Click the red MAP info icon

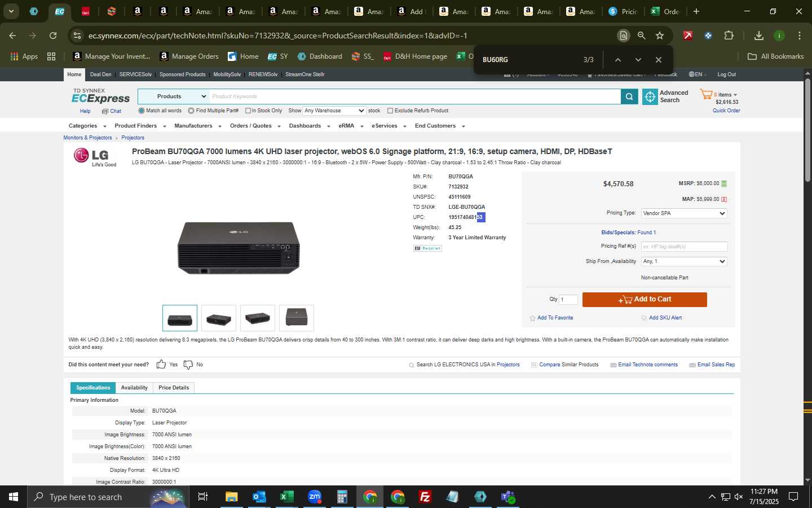[x=724, y=199]
